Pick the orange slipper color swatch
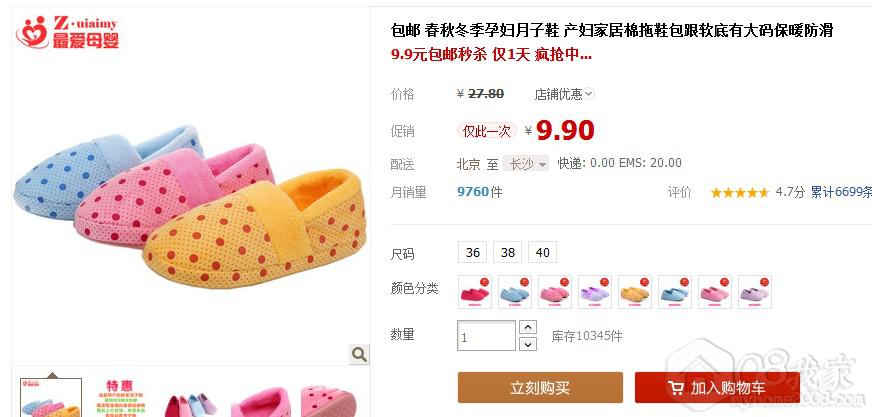872x417 pixels. click(635, 292)
